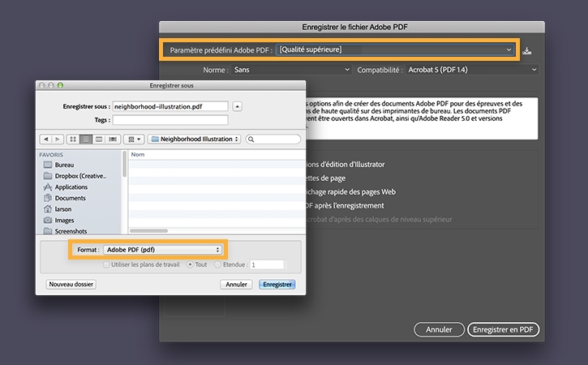Click the Nom column header

pos(138,155)
